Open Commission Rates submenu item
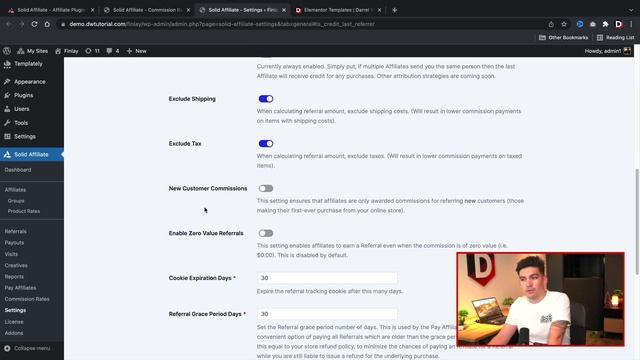This screenshot has width=640, height=360. coord(27,299)
